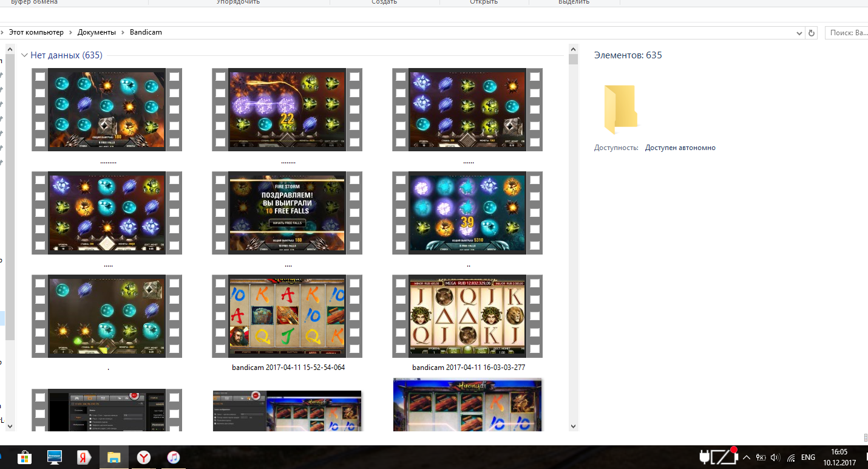Open the Wi-Fi network tray icon
Viewport: 868px width, 469px height.
click(x=791, y=457)
